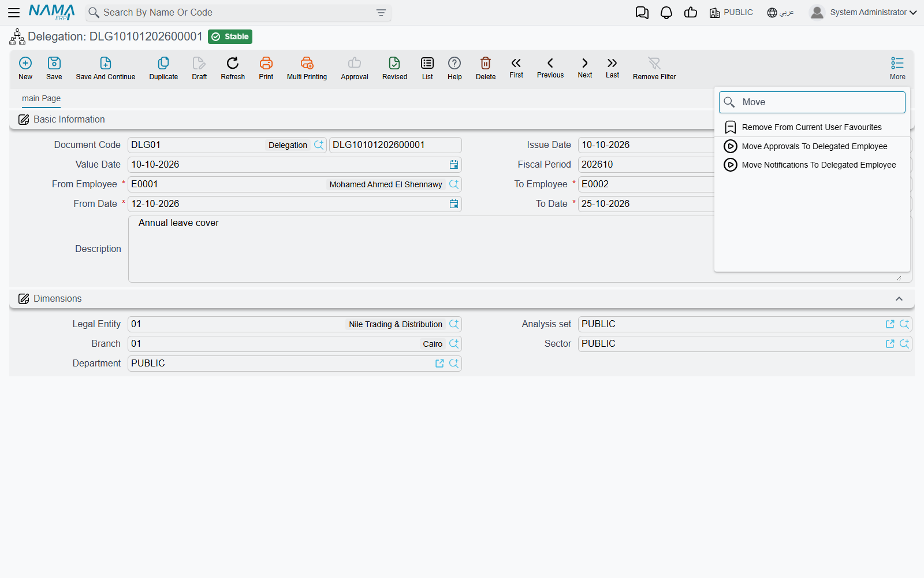Open the More actions menu

pos(897,68)
